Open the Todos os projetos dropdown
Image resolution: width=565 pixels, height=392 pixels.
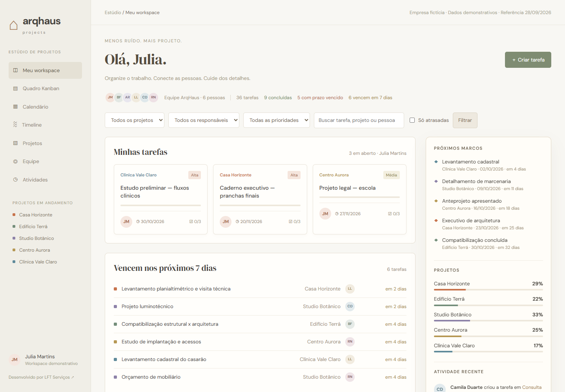(135, 120)
